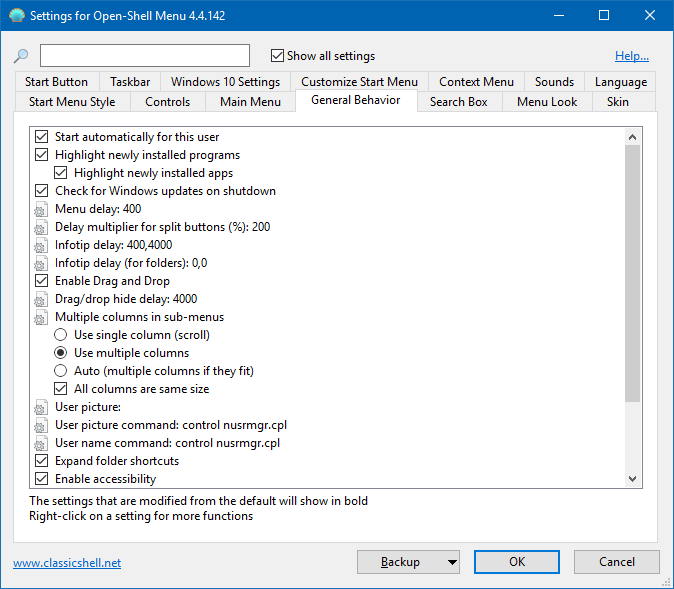Open the Help link
The width and height of the screenshot is (674, 589).
pos(631,56)
